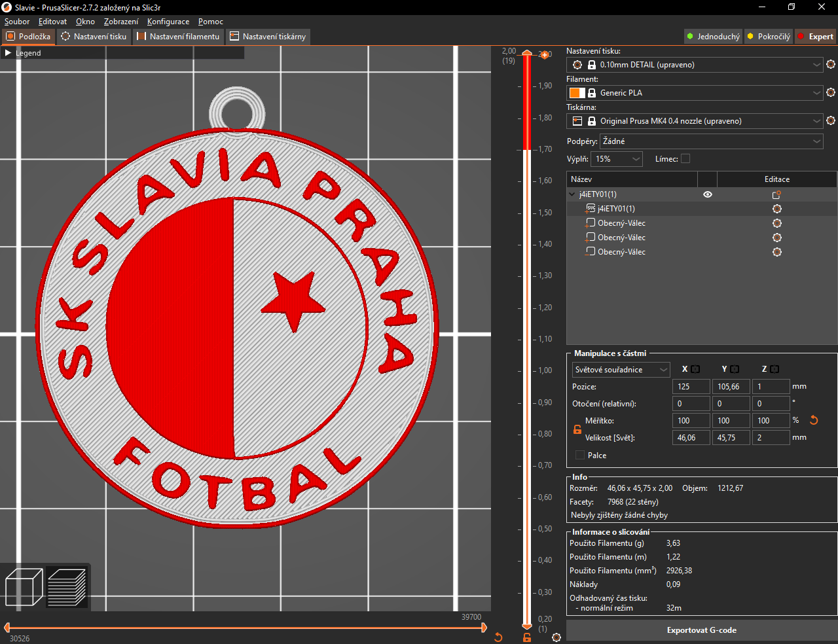838x644 pixels.
Task: Reset scale with the orange undo arrow
Action: pyautogui.click(x=814, y=420)
